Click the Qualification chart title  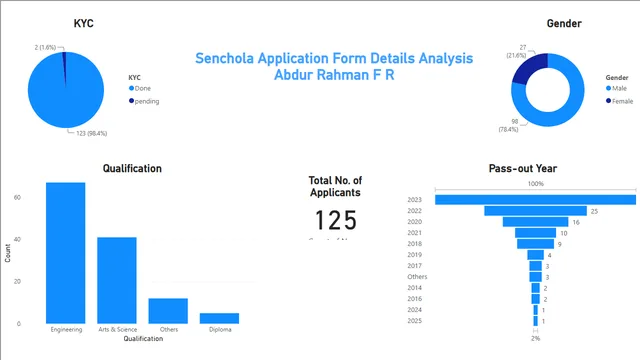click(132, 169)
